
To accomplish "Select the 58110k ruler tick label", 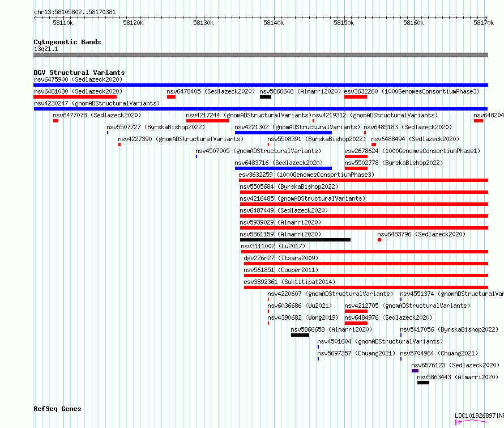I will pos(63,23).
